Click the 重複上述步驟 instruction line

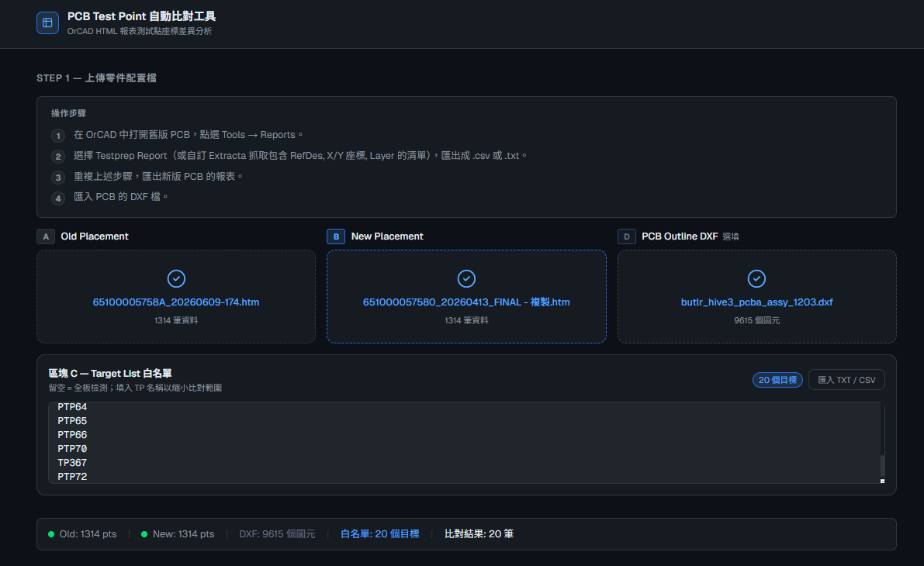click(x=158, y=176)
